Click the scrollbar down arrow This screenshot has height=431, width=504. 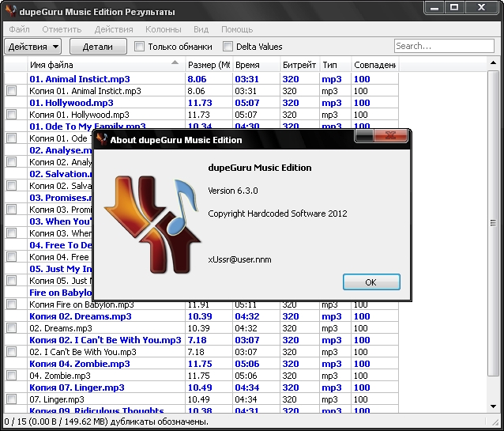click(x=494, y=406)
